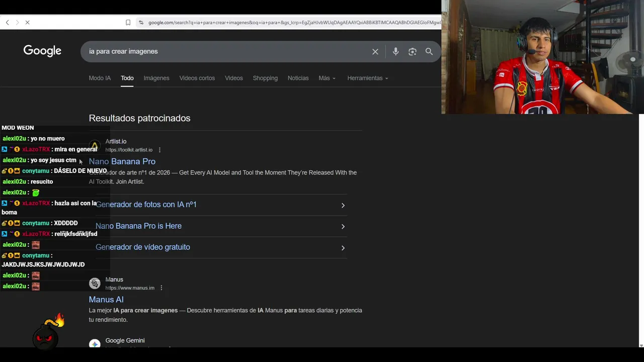Click xLazoTRX message 'mira en general'
The height and width of the screenshot is (362, 644).
75,149
